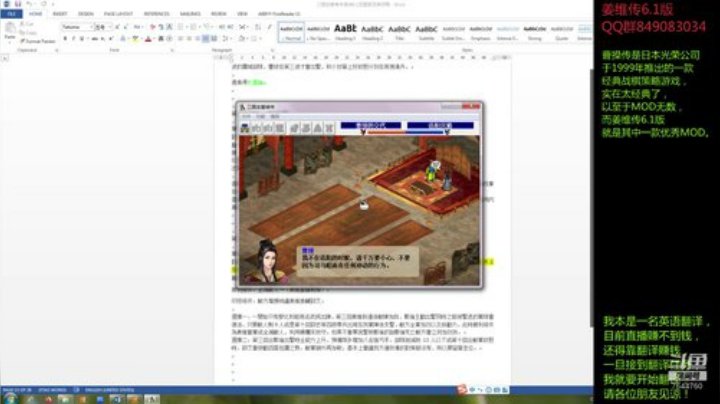Switch to the REVIEW tab
Screen dimensions: 720x404
click(x=219, y=14)
